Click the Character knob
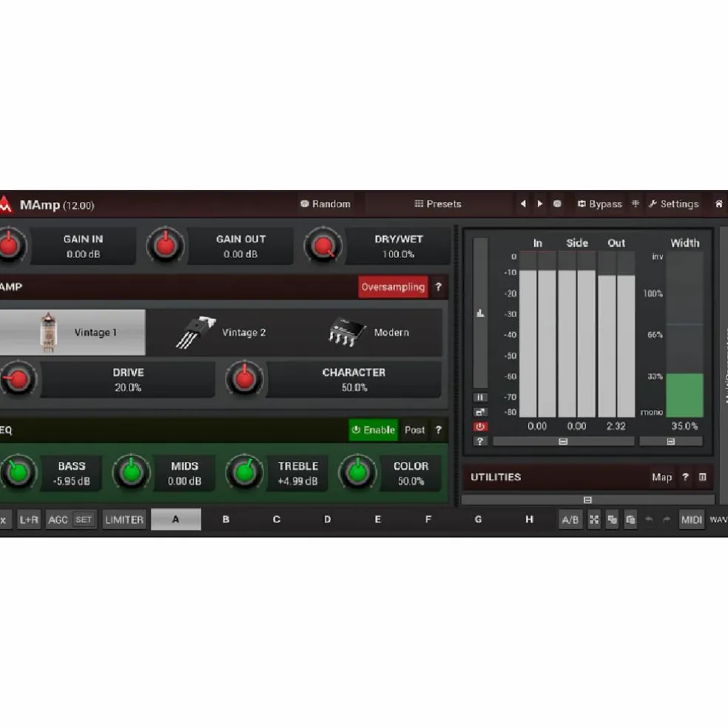Screen dimensions: 728x728 (x=245, y=380)
